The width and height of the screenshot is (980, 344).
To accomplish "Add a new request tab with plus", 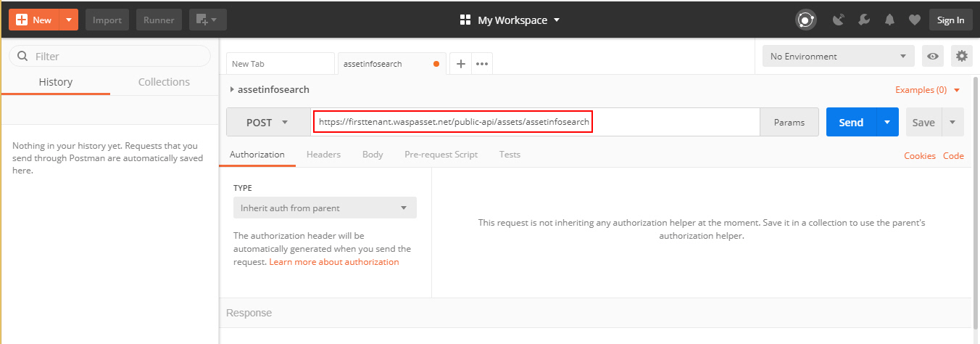I will 460,64.
